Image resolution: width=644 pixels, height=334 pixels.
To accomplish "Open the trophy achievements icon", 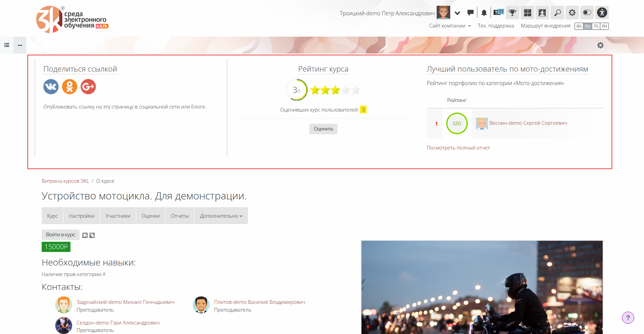I will click(x=512, y=13).
